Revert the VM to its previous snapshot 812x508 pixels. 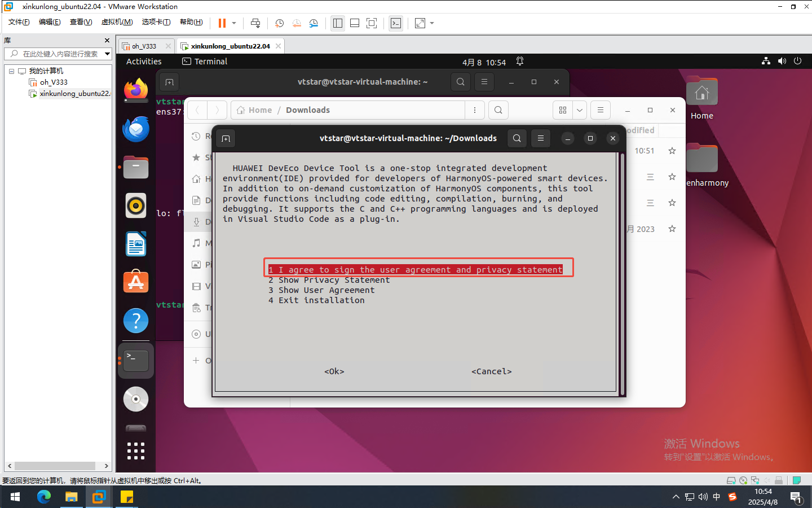[297, 23]
